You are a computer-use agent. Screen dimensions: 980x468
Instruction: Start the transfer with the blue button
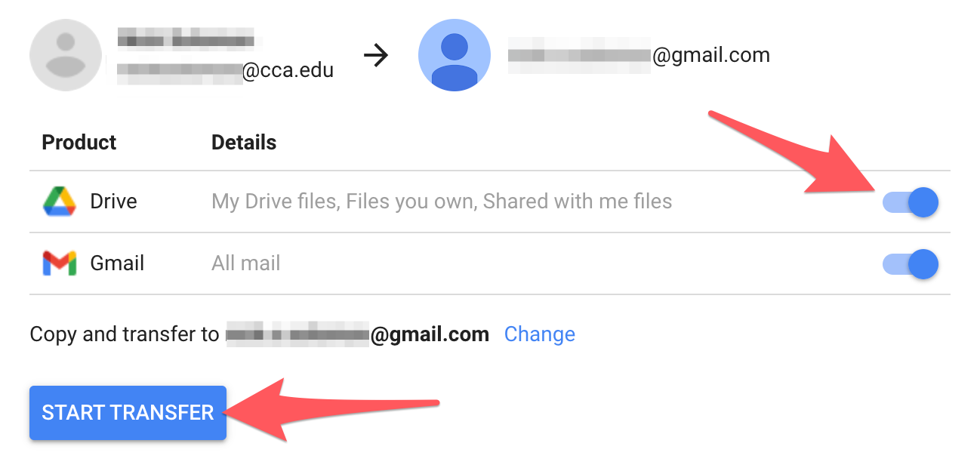128,412
